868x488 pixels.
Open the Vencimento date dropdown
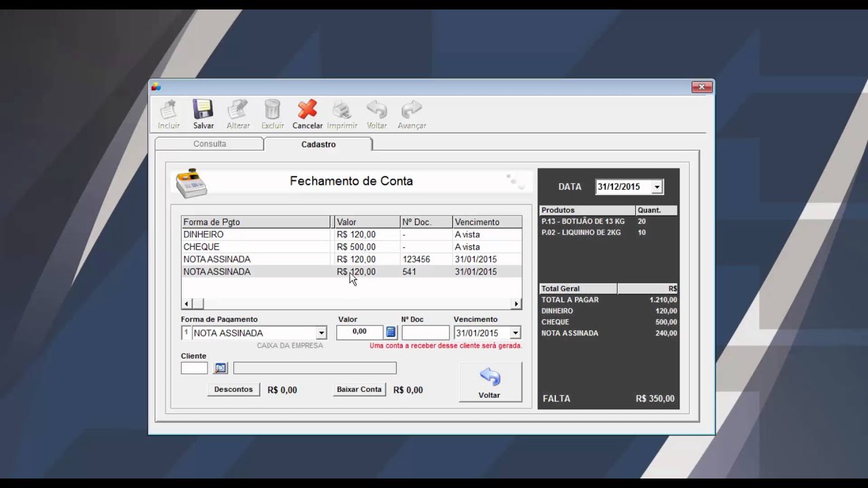pyautogui.click(x=515, y=333)
